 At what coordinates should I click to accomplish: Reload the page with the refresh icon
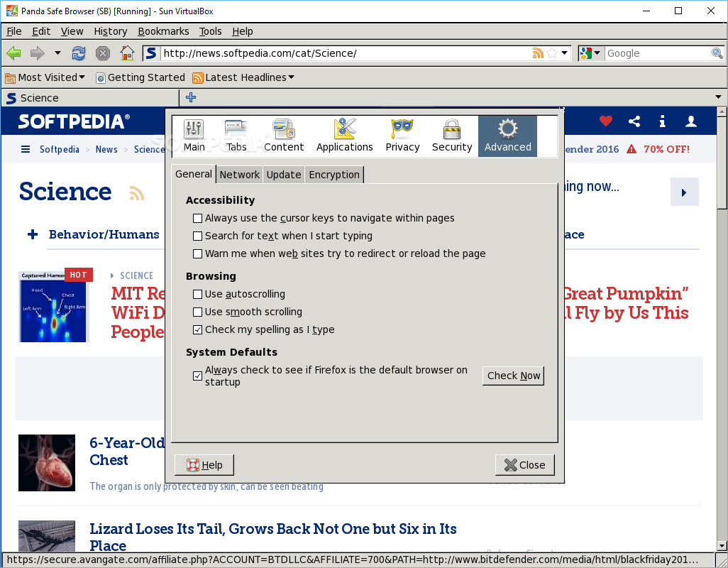pos(79,53)
